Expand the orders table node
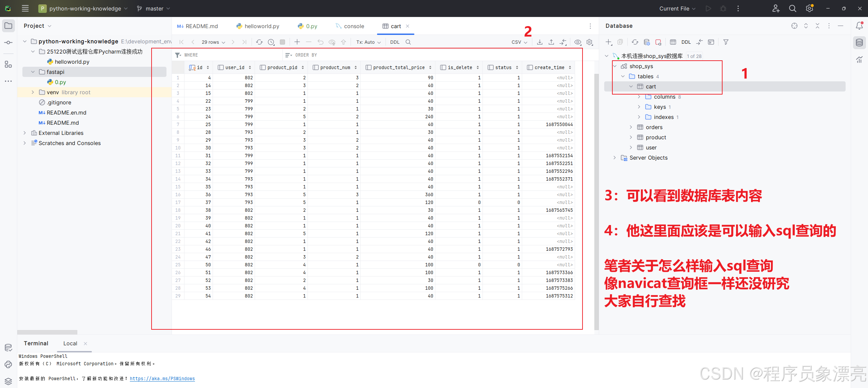 [x=631, y=127]
